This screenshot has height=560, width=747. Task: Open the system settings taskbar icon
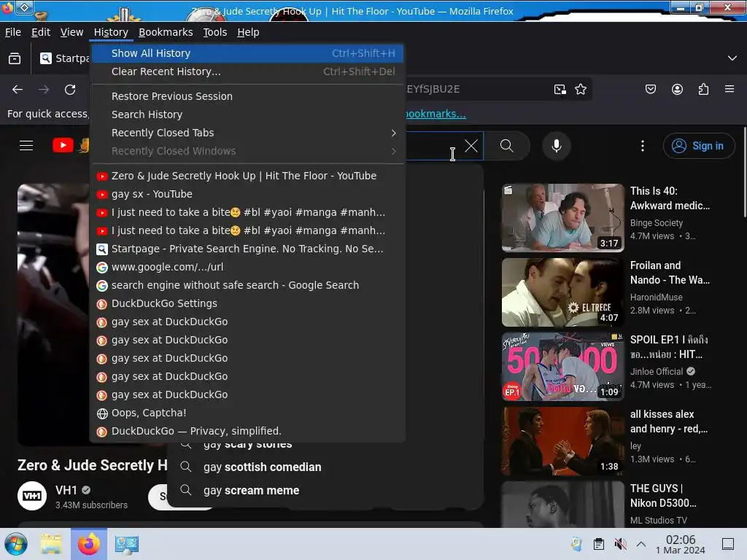(x=127, y=544)
